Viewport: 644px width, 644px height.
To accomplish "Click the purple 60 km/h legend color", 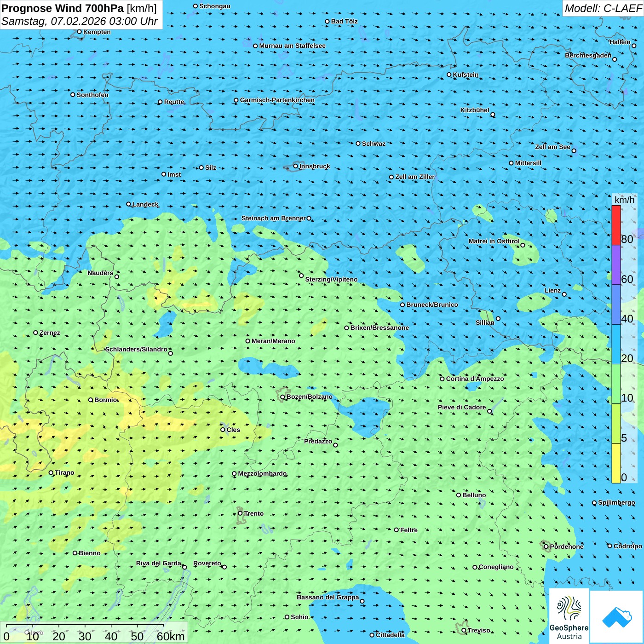I will [x=616, y=265].
